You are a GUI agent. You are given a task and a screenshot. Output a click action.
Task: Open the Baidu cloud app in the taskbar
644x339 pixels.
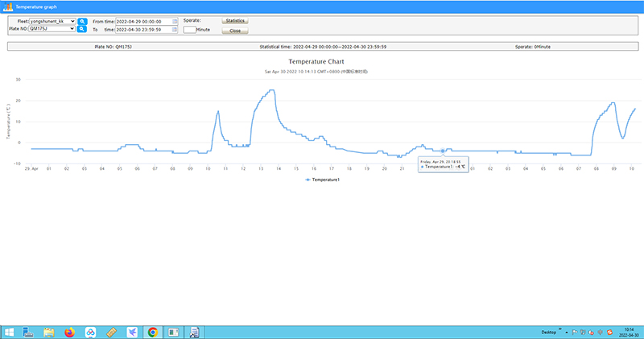(90, 332)
